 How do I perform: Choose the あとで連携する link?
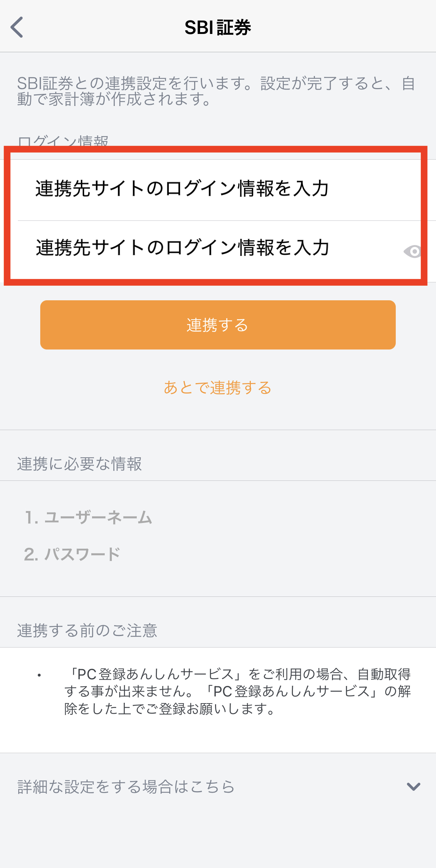(x=218, y=388)
